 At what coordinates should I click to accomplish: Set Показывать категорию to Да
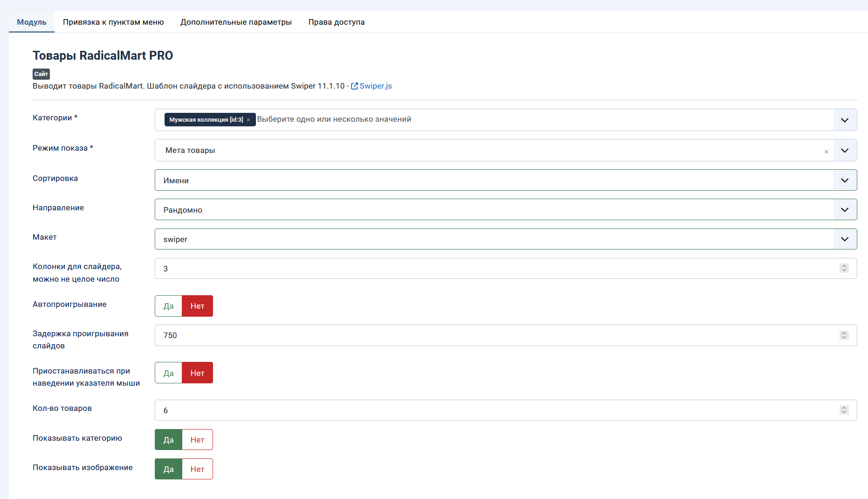click(168, 439)
